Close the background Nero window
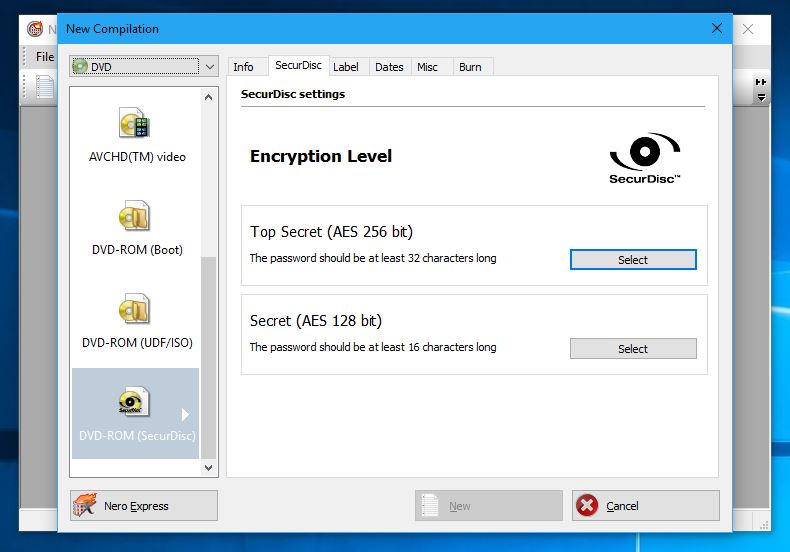Screen dimensions: 790x552 pyautogui.click(x=748, y=29)
